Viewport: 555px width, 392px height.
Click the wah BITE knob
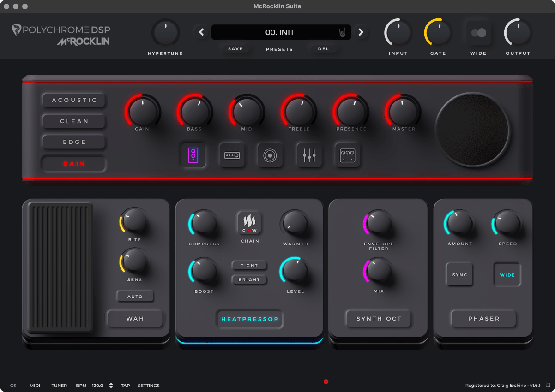(x=134, y=222)
